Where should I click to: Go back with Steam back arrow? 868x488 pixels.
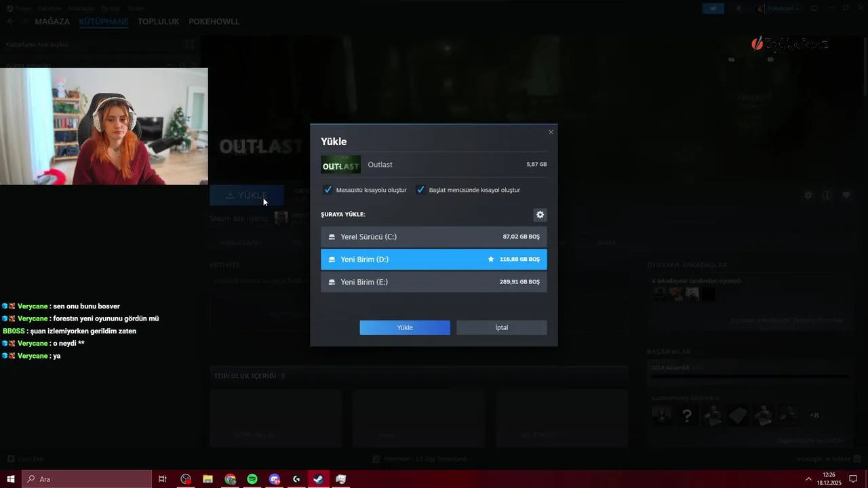(10, 22)
